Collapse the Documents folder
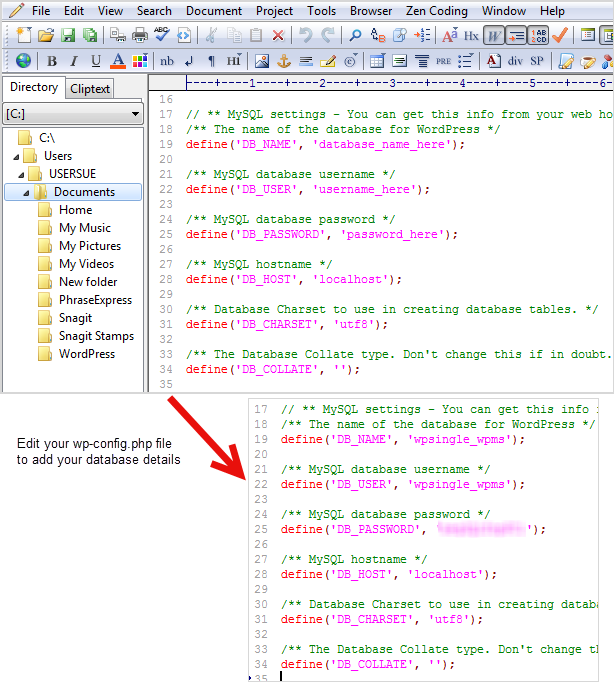Image resolution: width=614 pixels, height=686 pixels. coord(26,192)
